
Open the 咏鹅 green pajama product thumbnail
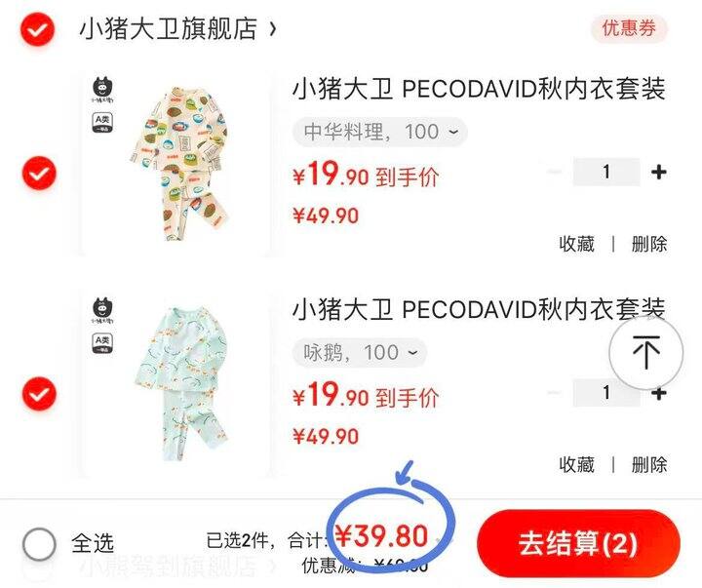[175, 383]
